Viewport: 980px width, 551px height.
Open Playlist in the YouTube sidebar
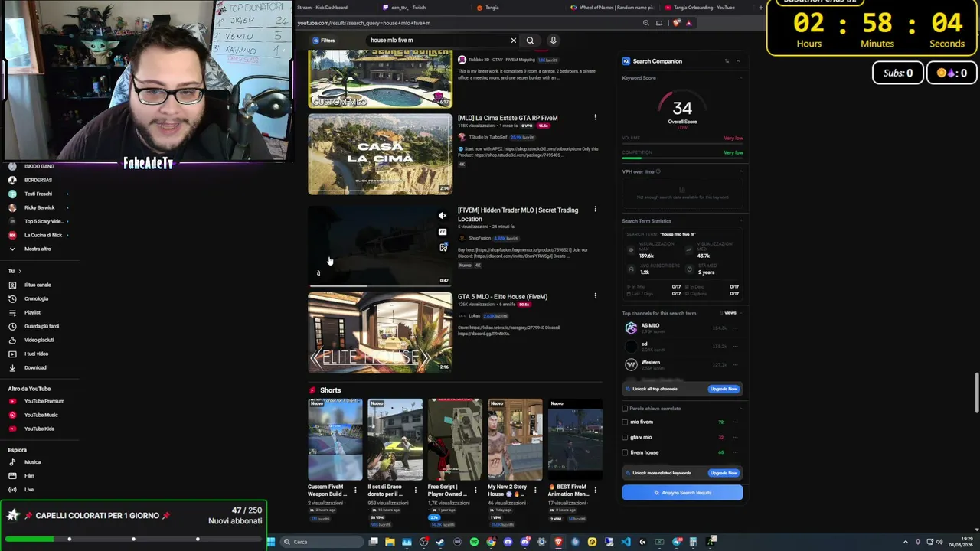click(32, 312)
